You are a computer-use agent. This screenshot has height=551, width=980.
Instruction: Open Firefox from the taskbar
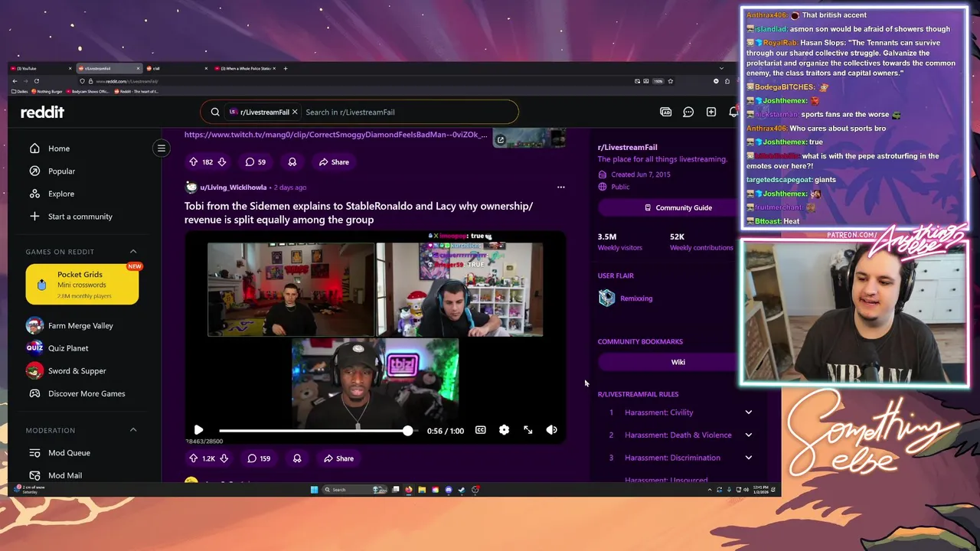[409, 490]
